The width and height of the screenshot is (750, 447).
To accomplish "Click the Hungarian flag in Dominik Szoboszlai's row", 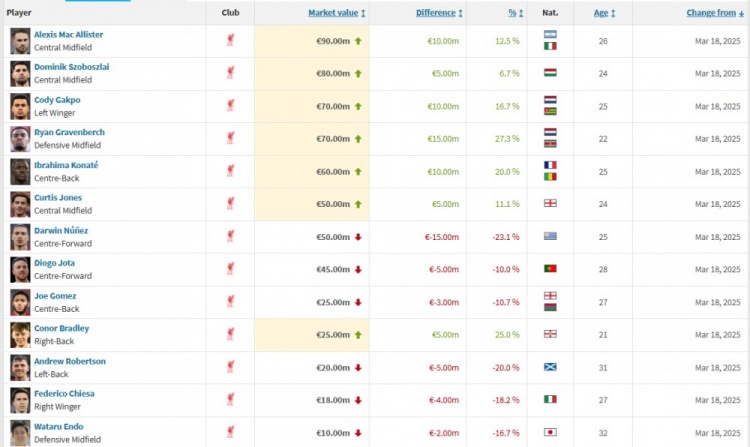I will tap(549, 73).
